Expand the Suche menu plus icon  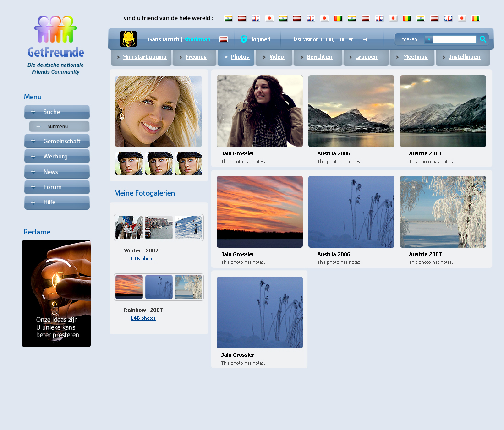click(x=33, y=112)
